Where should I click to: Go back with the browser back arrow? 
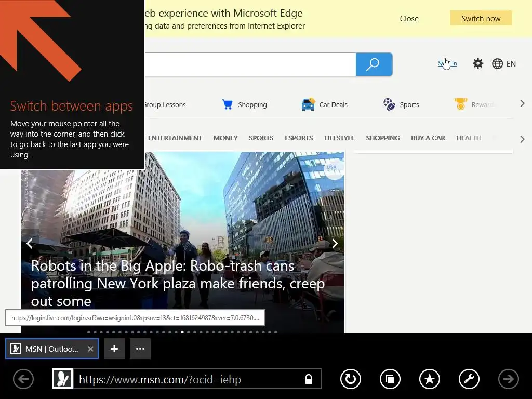[x=23, y=379]
